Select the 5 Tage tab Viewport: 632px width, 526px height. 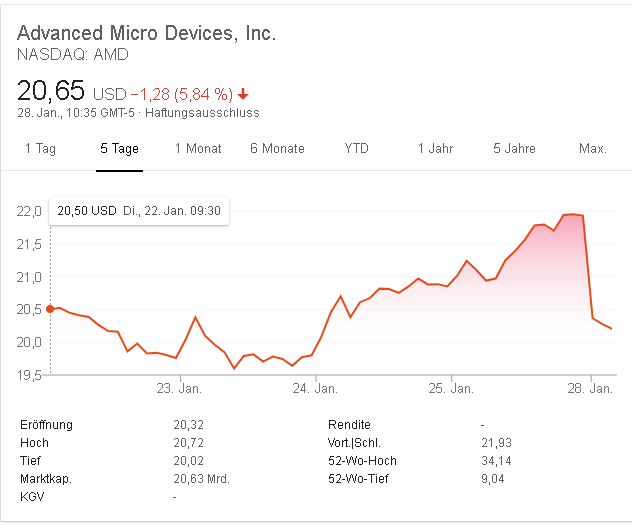tap(119, 148)
